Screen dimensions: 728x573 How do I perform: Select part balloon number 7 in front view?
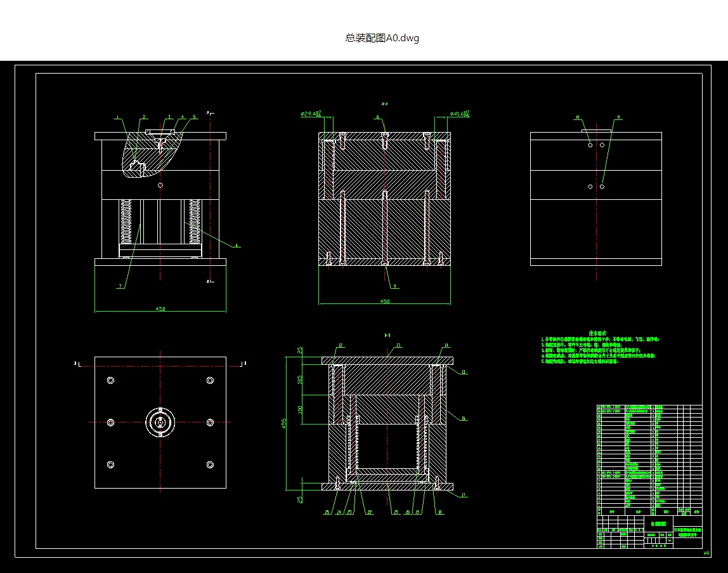point(120,286)
